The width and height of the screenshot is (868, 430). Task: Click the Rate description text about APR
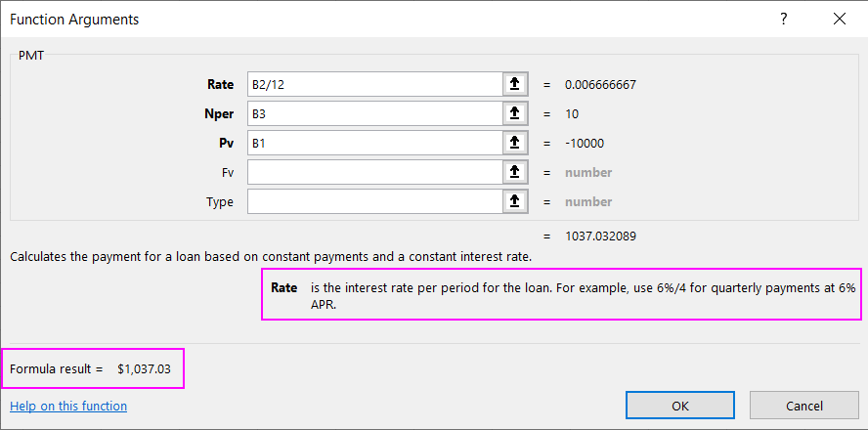(x=583, y=295)
